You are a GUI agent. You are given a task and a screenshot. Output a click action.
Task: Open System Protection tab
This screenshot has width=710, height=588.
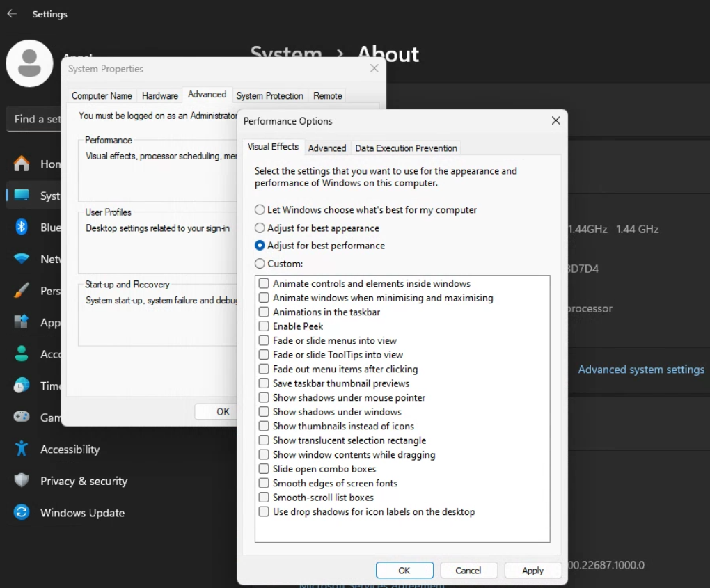click(270, 95)
